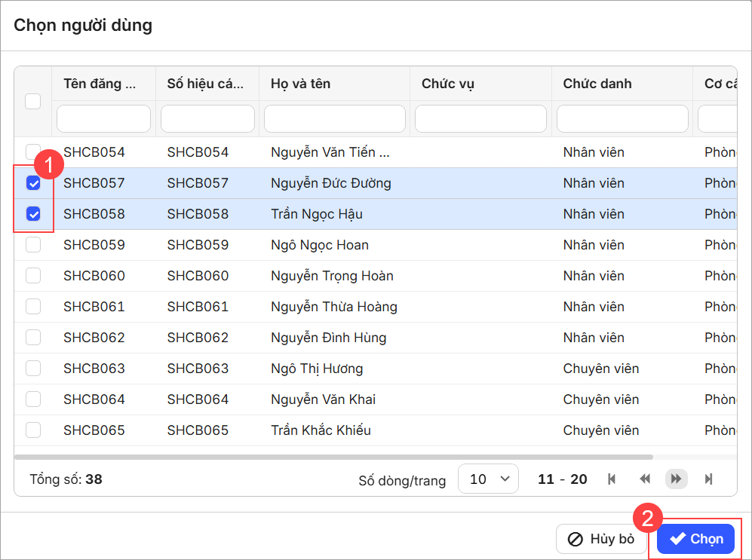Click the Tên đăng nhập filter box
The image size is (752, 560).
point(103,118)
